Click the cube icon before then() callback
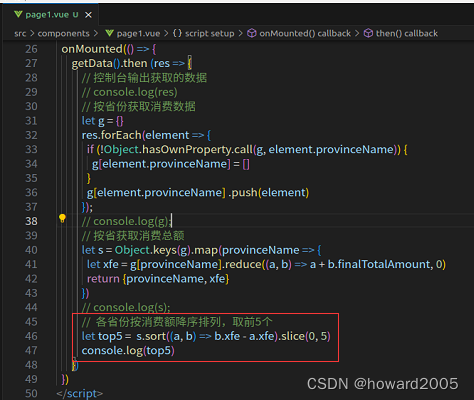474x400 pixels. (x=368, y=33)
